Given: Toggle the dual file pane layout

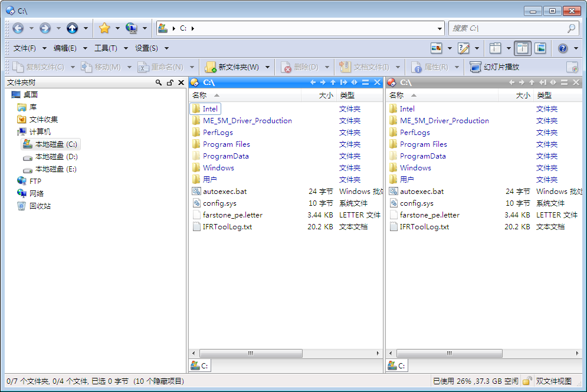Looking at the screenshot, I should click(x=522, y=48).
